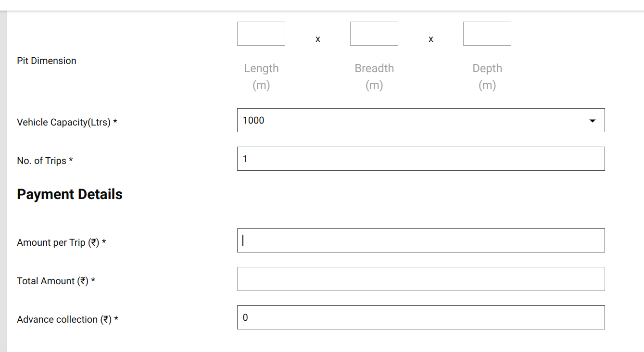This screenshot has width=644, height=352.
Task: Click the pit Length input box
Action: point(261,34)
